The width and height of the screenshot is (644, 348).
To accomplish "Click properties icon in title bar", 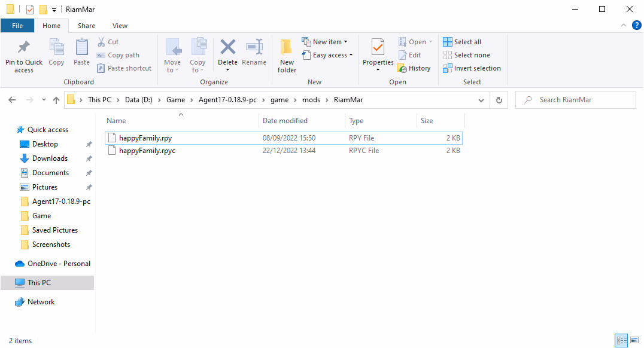I will (29, 9).
